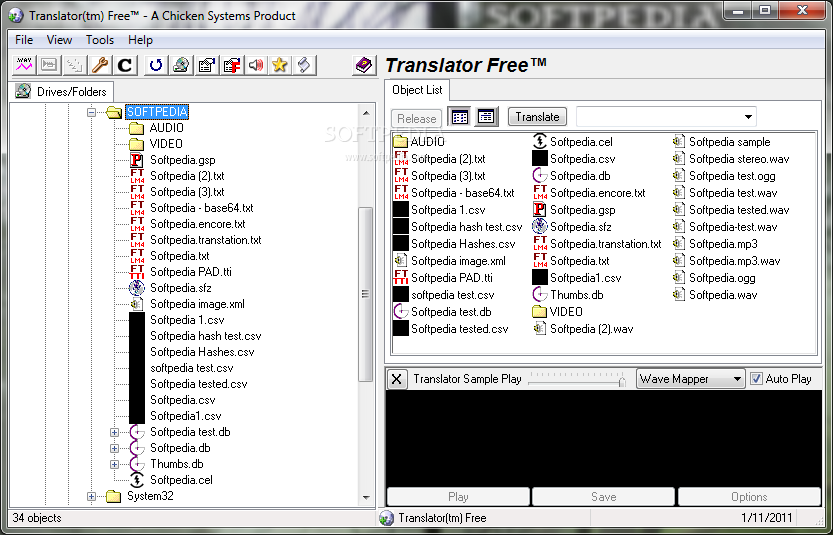Click the Translate button
The width and height of the screenshot is (833, 535).
coord(537,117)
